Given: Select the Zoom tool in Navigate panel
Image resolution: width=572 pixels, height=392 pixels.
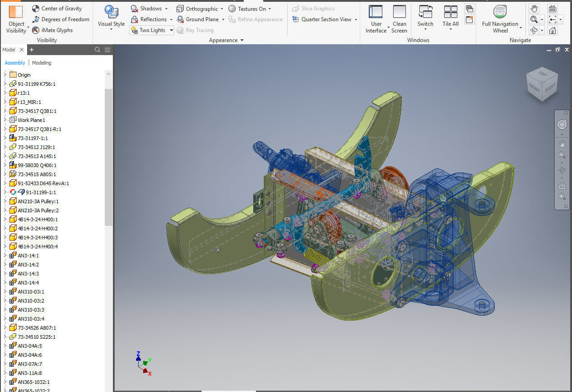Looking at the screenshot, I should pos(534,19).
